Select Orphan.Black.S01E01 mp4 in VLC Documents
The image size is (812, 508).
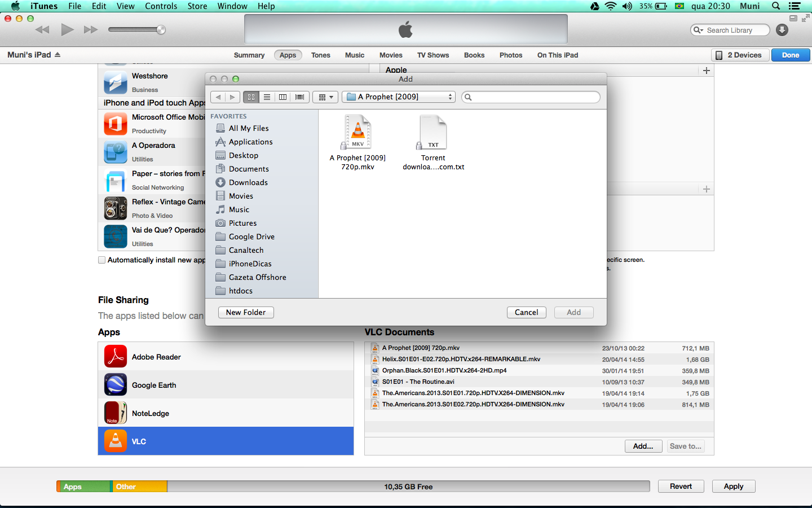click(x=539, y=370)
